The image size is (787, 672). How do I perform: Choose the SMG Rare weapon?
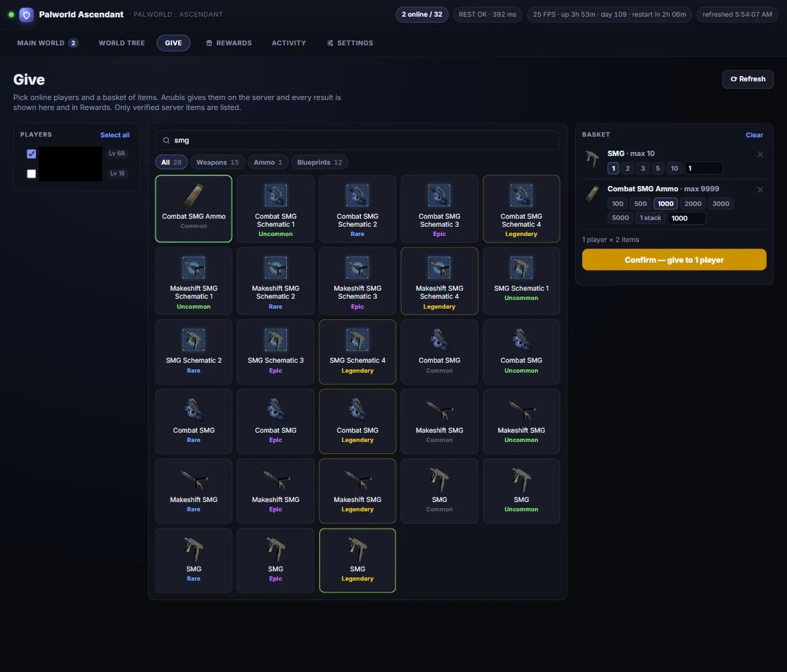click(x=193, y=560)
